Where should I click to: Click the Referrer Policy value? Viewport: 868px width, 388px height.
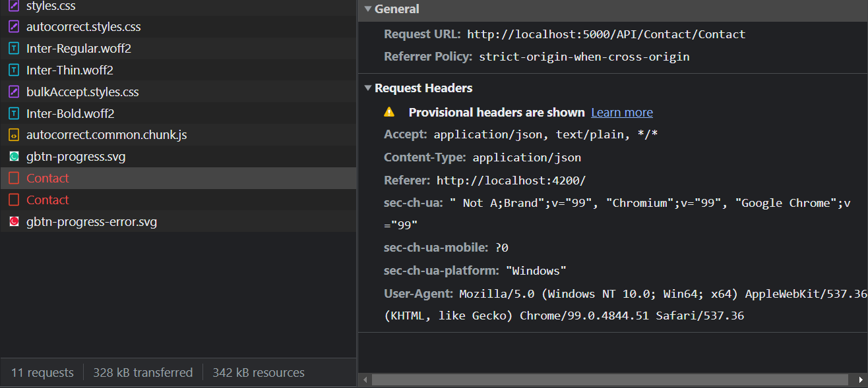[x=584, y=57]
